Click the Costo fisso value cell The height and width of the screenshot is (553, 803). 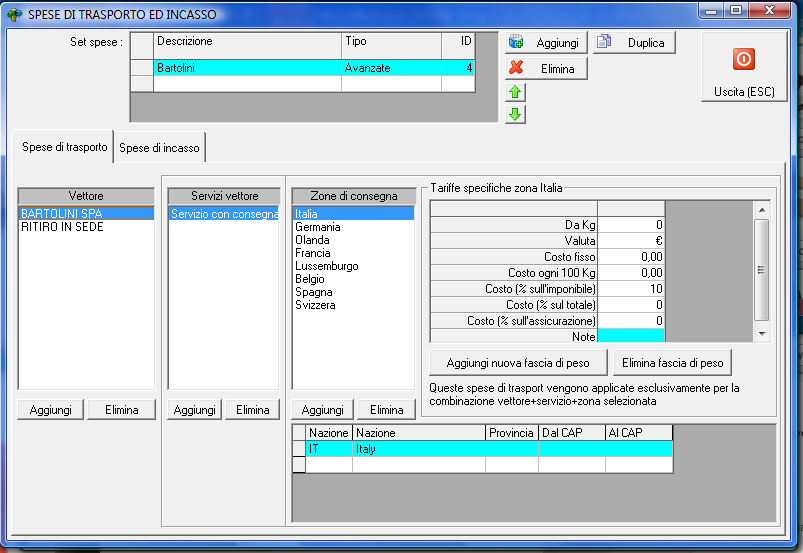pyautogui.click(x=631, y=257)
